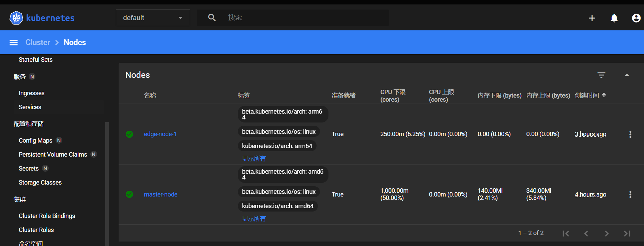Open the user account icon

[x=636, y=18]
